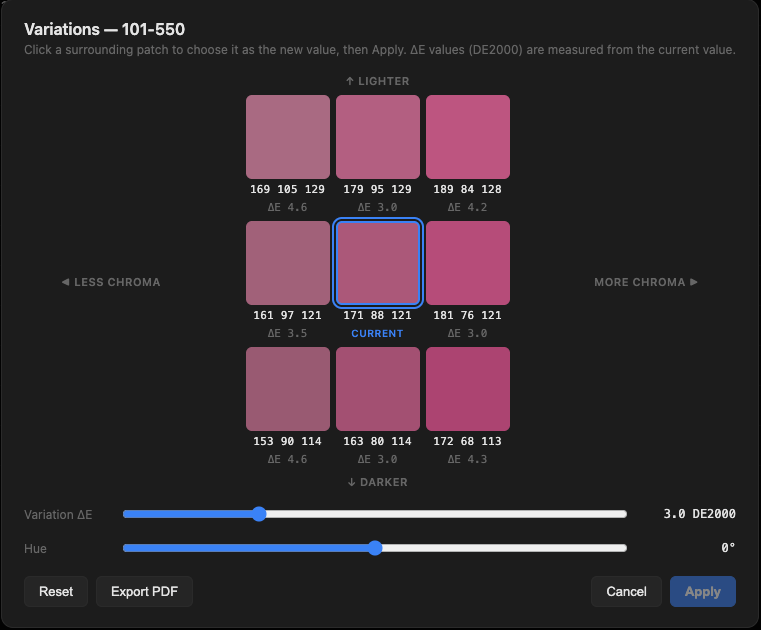Select the 153 90 114 darker patch

pyautogui.click(x=288, y=389)
